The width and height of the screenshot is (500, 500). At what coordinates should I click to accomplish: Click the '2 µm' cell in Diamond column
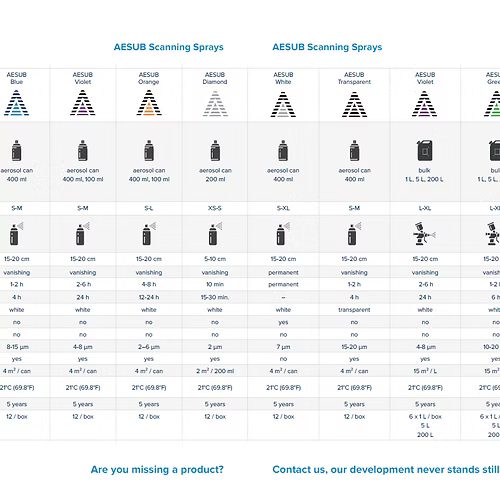215,347
